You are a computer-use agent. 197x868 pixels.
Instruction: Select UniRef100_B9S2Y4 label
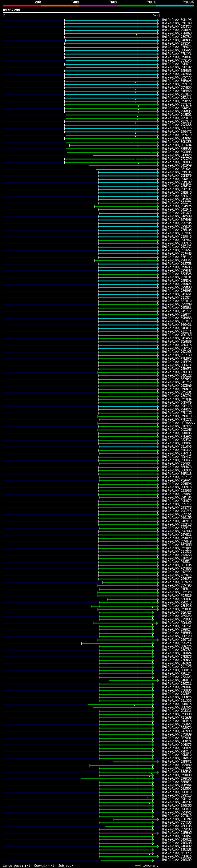(x=177, y=643)
